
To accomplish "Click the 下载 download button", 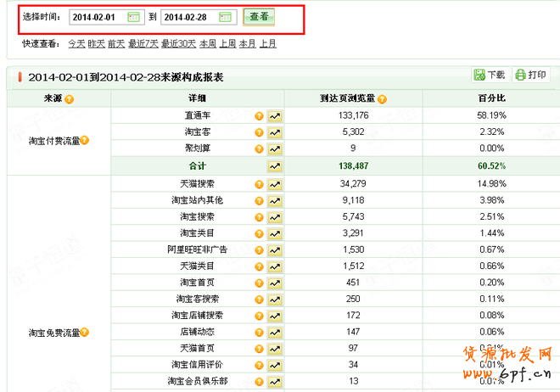I will (x=490, y=76).
